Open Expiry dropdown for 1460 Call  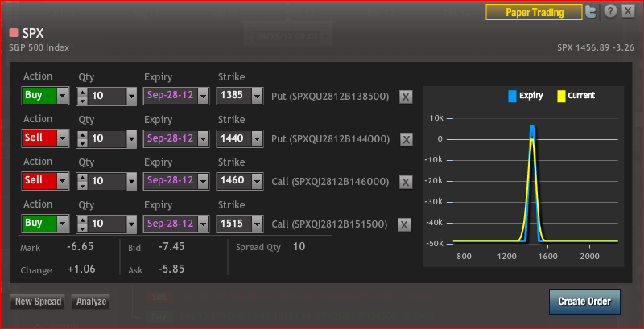(x=204, y=182)
